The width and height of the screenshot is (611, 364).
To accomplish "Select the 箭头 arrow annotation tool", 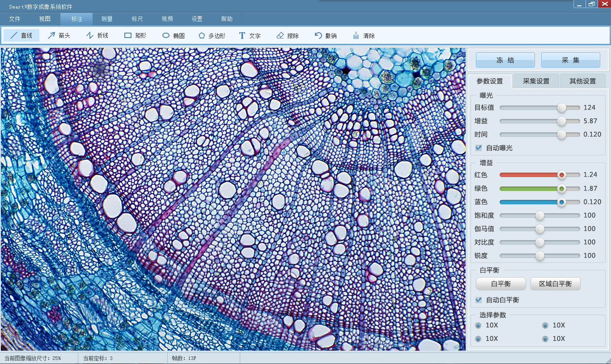I will 59,35.
